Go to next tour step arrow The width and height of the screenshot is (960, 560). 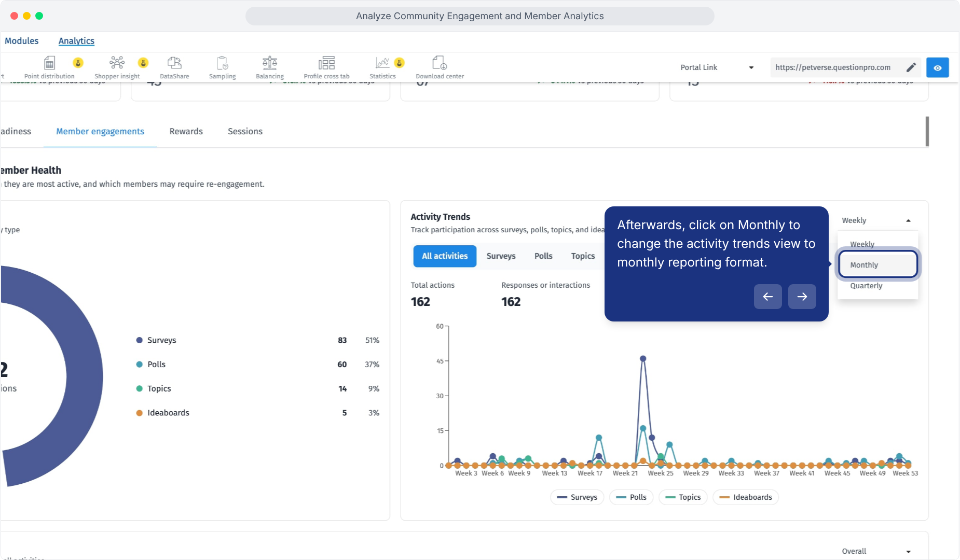pos(802,297)
